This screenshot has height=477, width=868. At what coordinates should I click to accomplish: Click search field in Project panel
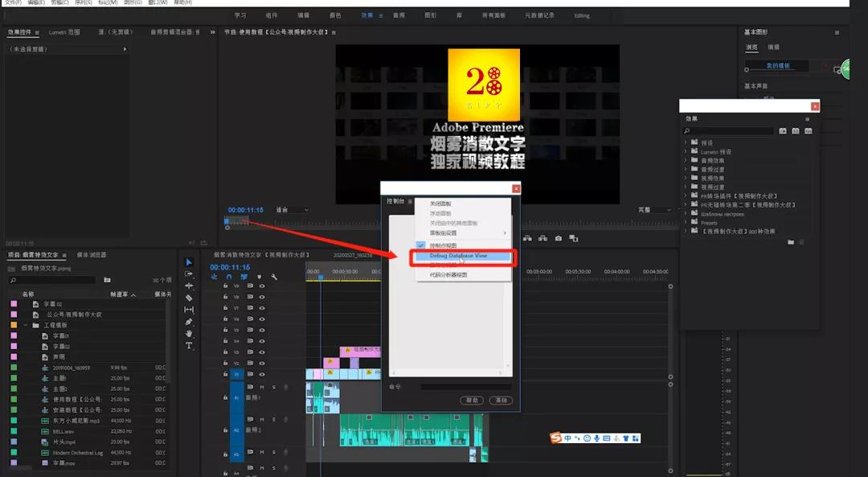point(52,280)
